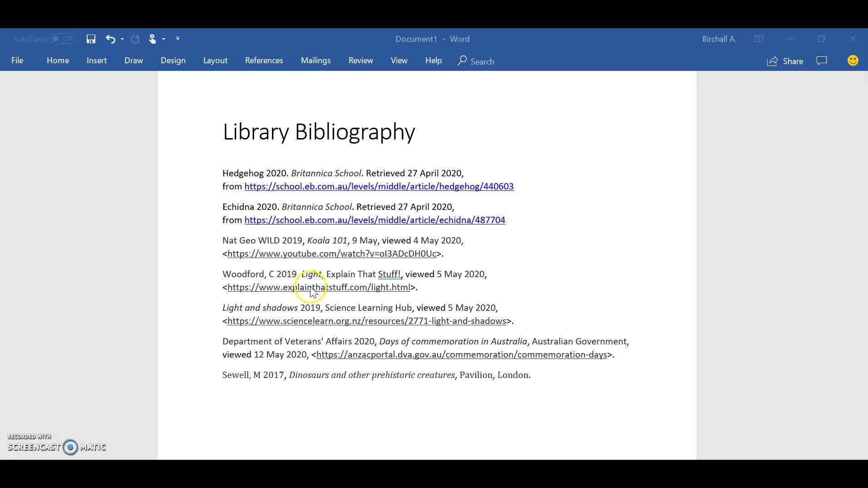This screenshot has width=868, height=488.
Task: Click the Birchall A. account name
Action: [x=719, y=39]
